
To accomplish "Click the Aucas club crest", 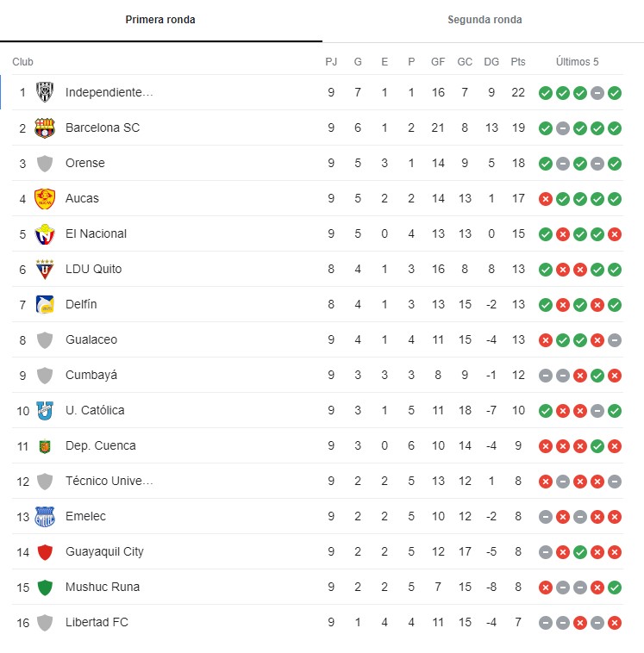I will [45, 198].
